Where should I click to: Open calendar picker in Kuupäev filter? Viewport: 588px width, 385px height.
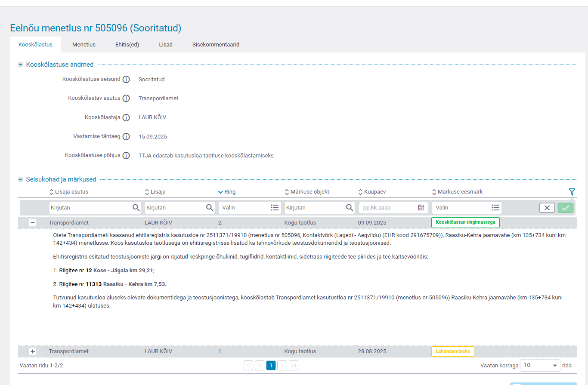click(x=421, y=208)
